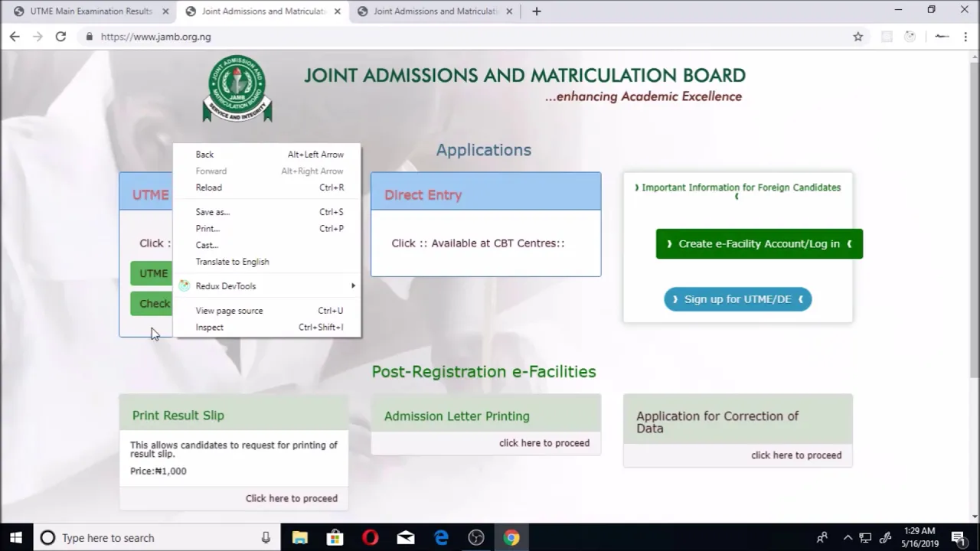Click the JAMB logo crest
This screenshot has height=551, width=980.
click(237, 88)
